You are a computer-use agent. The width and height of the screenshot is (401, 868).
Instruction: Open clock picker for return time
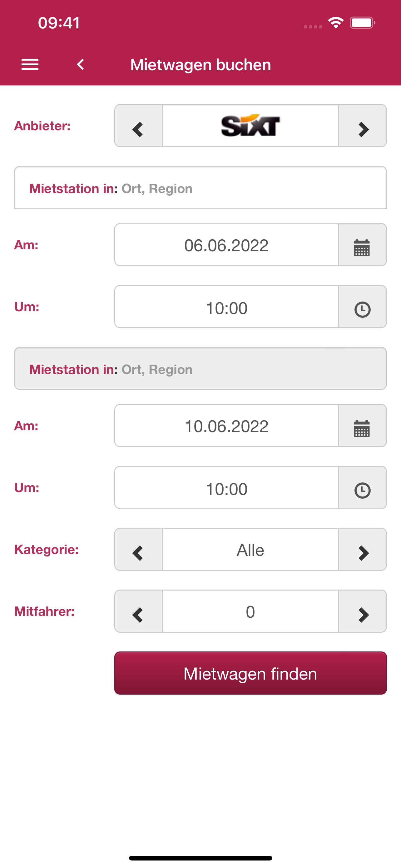(x=362, y=487)
